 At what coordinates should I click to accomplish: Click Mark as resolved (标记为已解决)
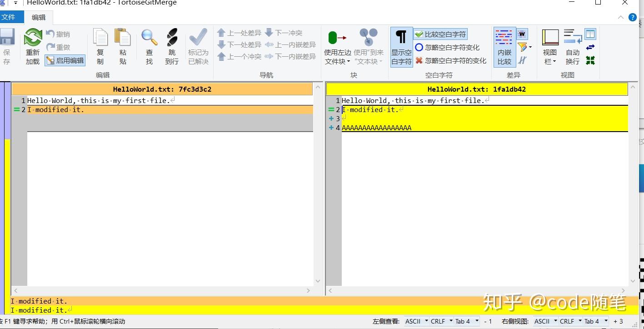pos(198,47)
